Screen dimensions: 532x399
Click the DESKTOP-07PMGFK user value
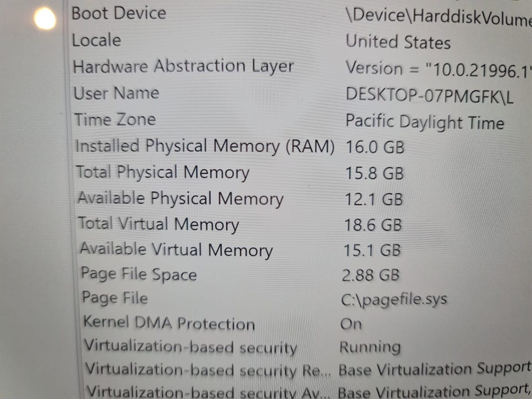(x=429, y=95)
